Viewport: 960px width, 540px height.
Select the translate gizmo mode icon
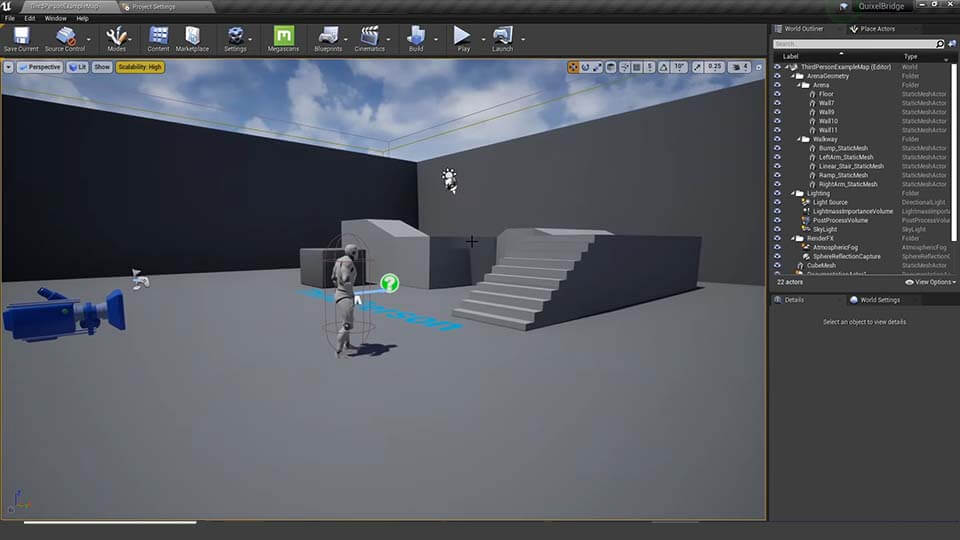point(573,67)
